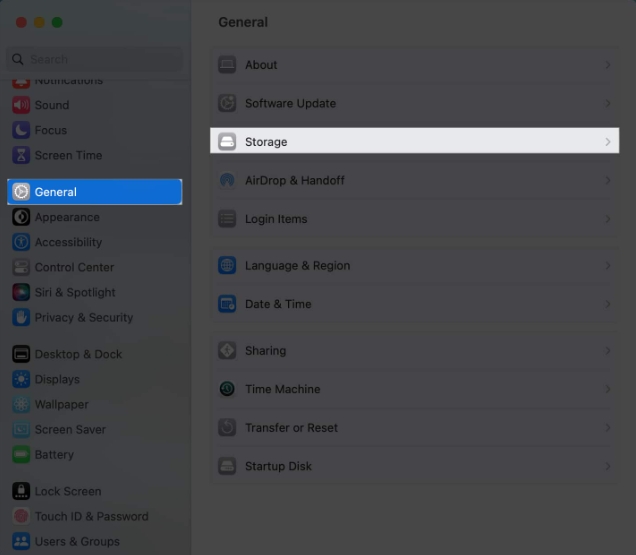Click the Sharing icon
636x555 pixels.
click(x=227, y=351)
